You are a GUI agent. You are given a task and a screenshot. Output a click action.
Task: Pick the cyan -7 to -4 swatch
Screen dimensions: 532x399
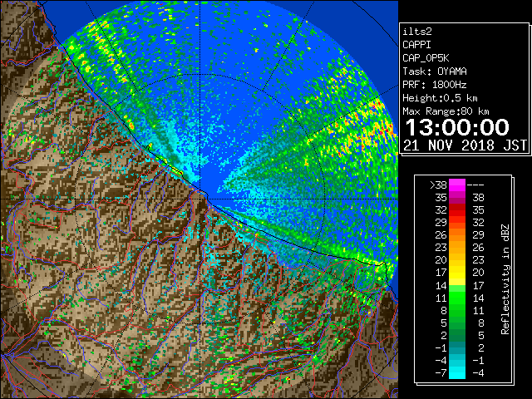point(457,373)
